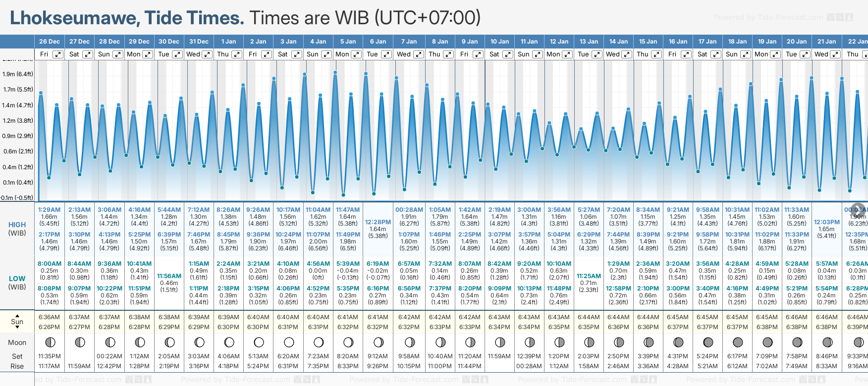Open expanded view for Wed 14 Jan
Screen dimensions: 868x386
(x=626, y=54)
